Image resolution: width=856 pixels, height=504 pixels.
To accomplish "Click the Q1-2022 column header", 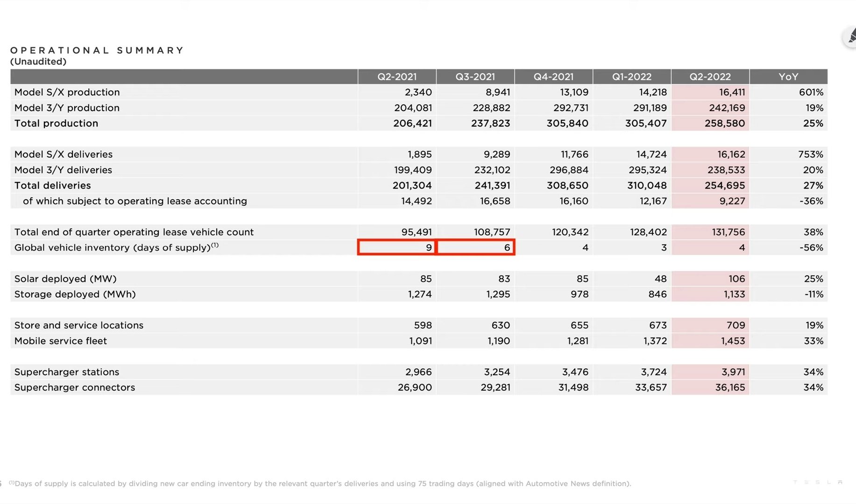I will [632, 77].
